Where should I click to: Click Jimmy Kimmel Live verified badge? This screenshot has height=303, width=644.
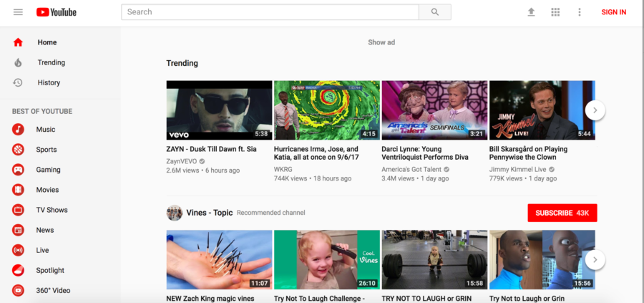552,169
